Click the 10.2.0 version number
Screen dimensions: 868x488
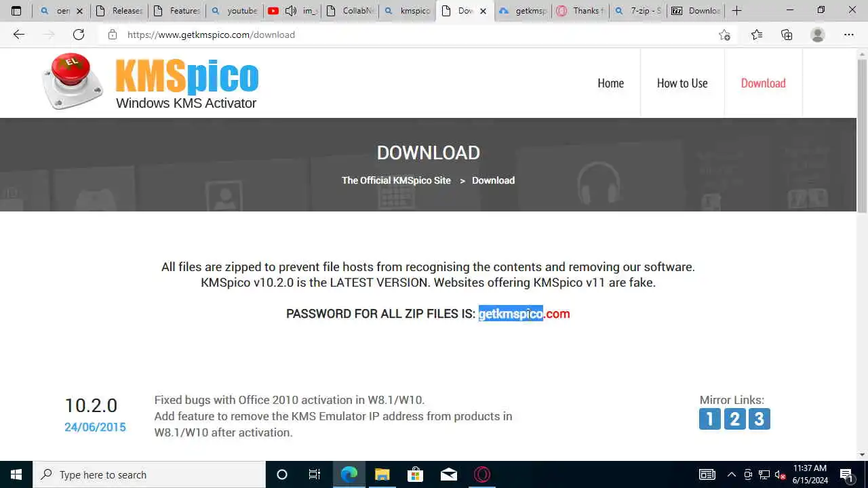pos(91,405)
